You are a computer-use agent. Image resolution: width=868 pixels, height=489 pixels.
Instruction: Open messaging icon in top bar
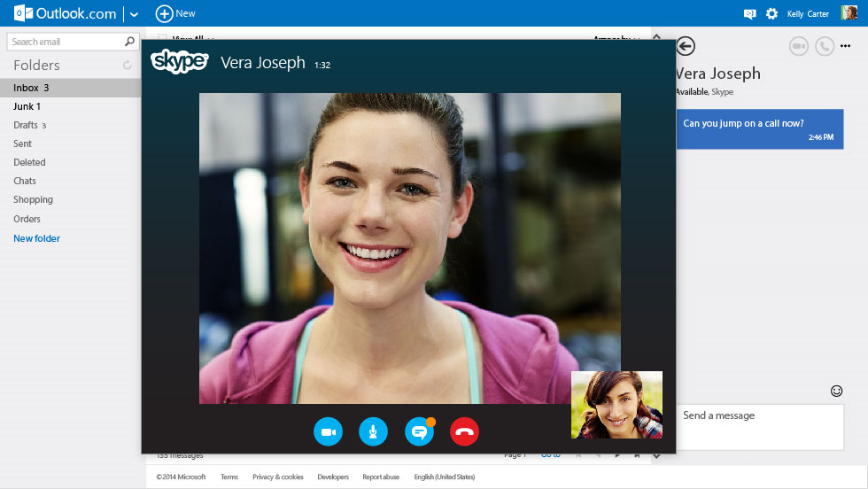point(749,14)
